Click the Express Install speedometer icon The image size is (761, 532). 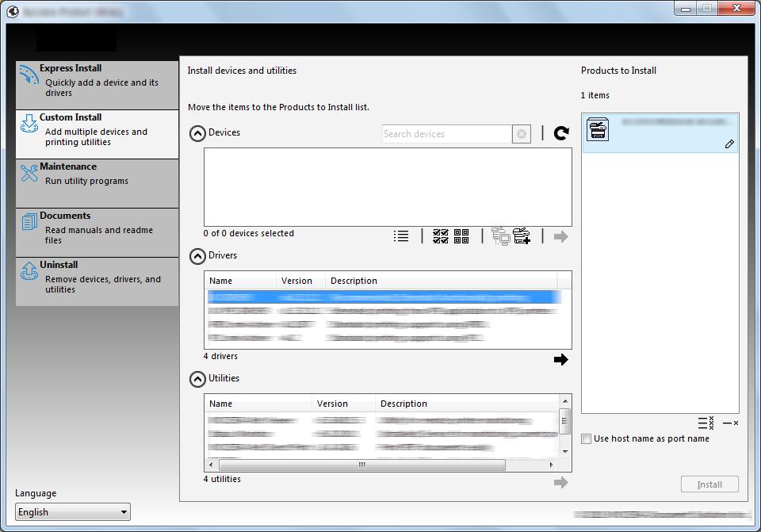[29, 75]
